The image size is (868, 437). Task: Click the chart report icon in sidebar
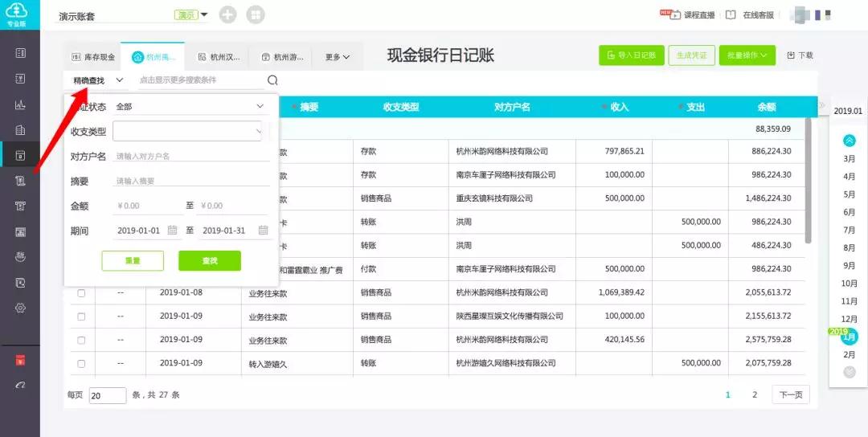pos(20,104)
